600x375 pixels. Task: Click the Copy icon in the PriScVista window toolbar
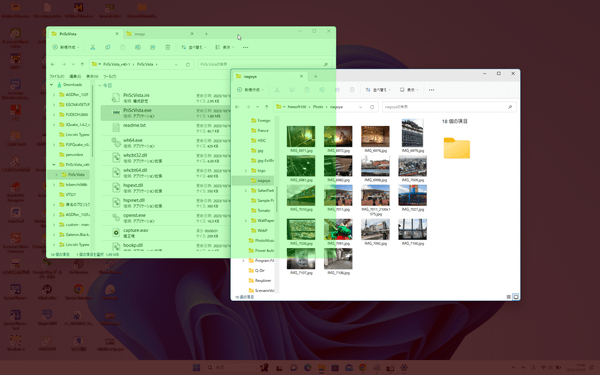(108, 47)
